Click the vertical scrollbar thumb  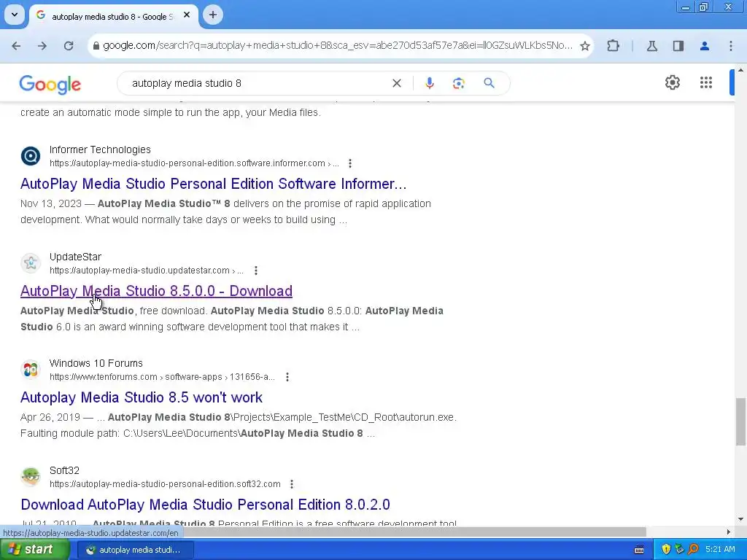pos(740,422)
